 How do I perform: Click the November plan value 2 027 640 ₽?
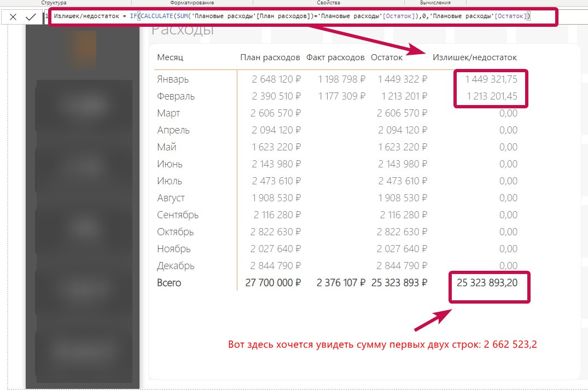(x=276, y=249)
